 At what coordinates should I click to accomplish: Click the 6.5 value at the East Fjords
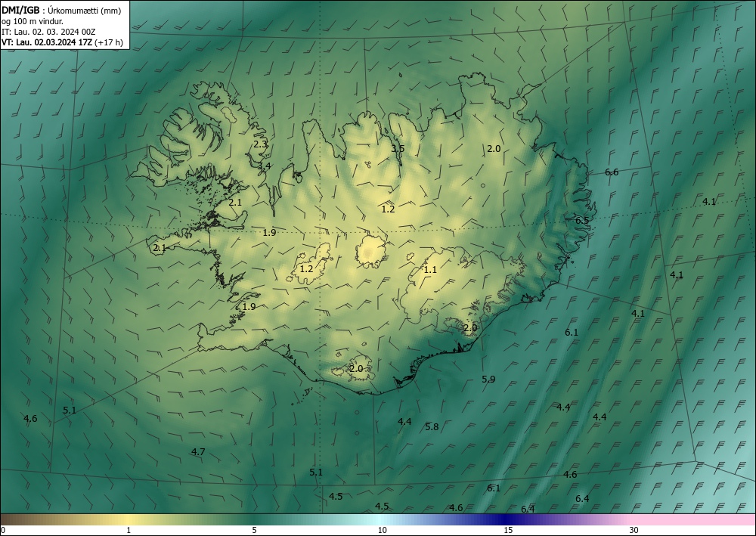tap(582, 220)
